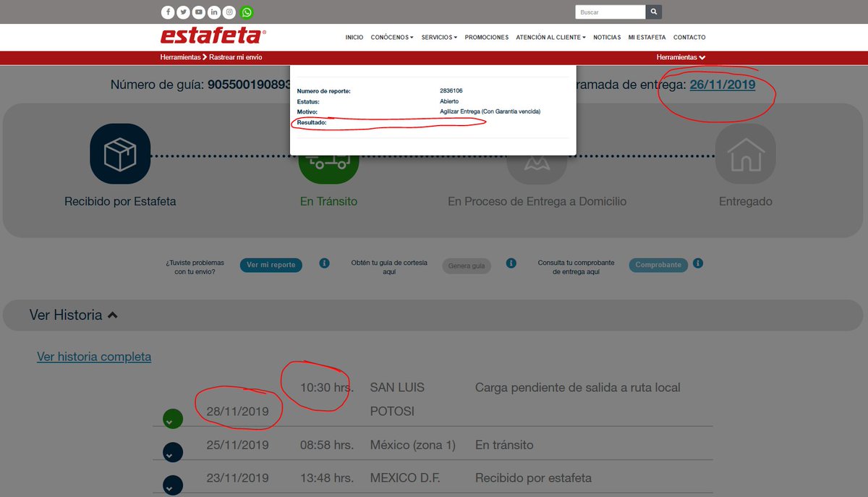Screen dimensions: 868x497
Task: Open the Servicios dropdown menu
Action: [x=439, y=37]
